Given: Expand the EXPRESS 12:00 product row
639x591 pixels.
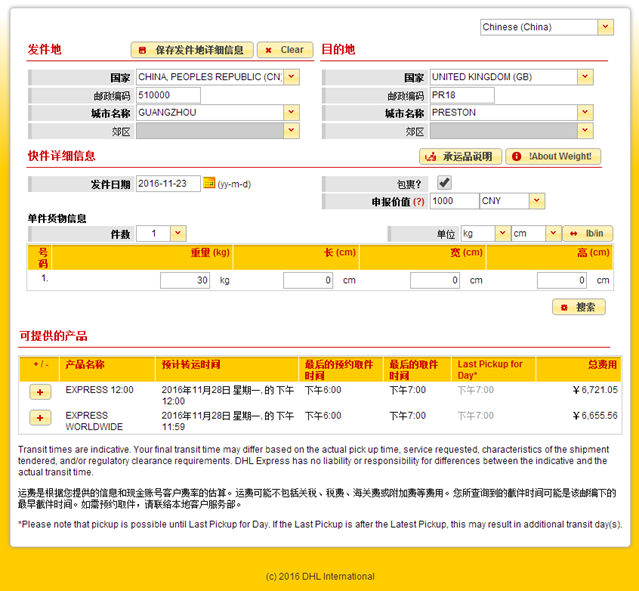Looking at the screenshot, I should coord(40,392).
